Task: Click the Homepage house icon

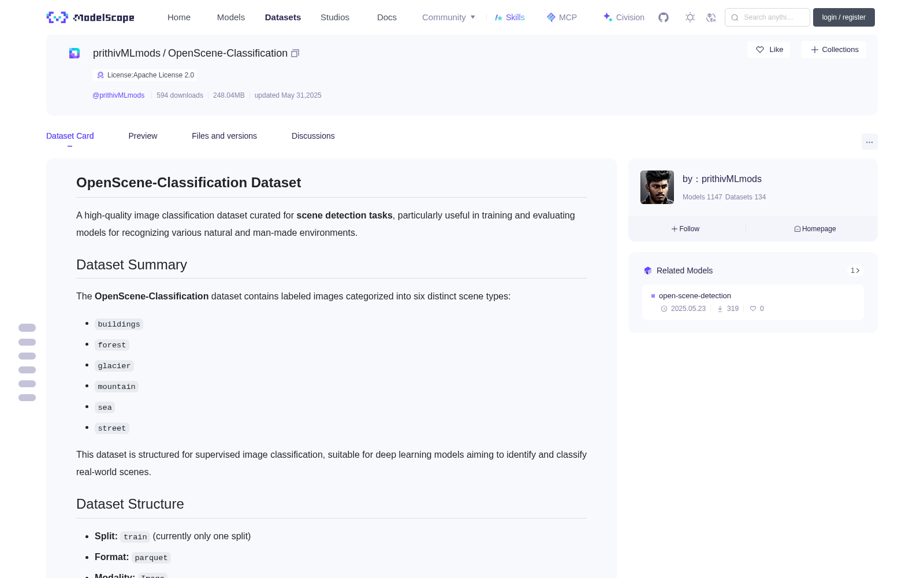Action: tap(798, 229)
